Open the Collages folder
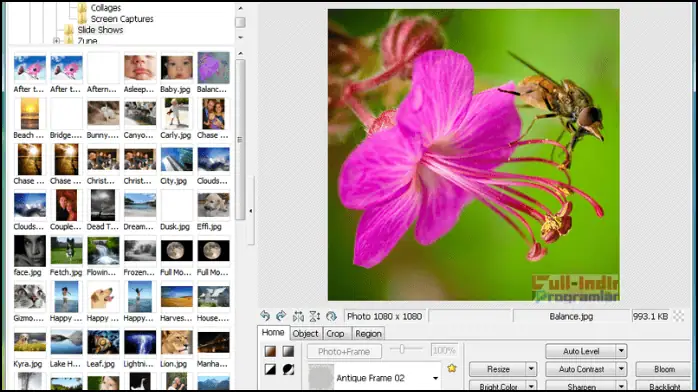The height and width of the screenshot is (392, 698). point(106,8)
